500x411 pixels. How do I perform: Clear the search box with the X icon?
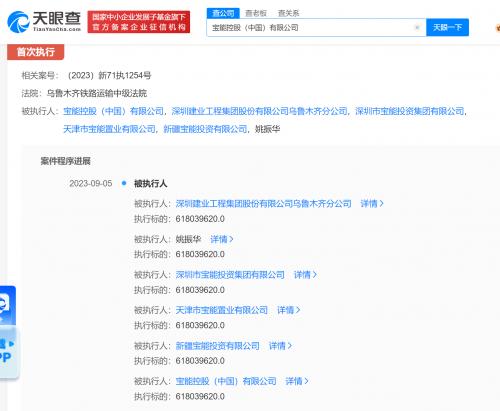[x=417, y=28]
